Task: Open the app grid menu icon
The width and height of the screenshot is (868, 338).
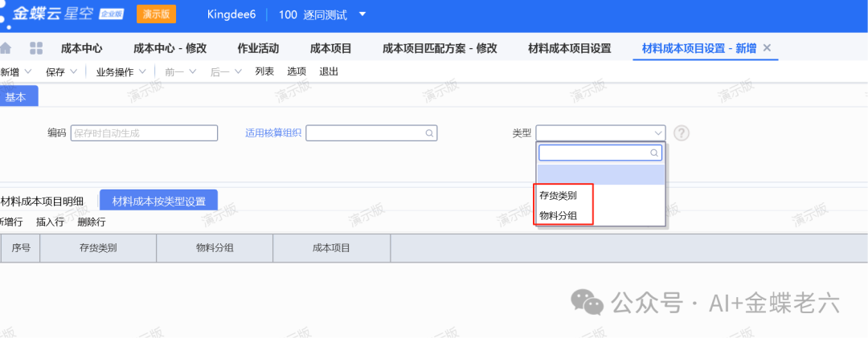Action: [x=36, y=48]
